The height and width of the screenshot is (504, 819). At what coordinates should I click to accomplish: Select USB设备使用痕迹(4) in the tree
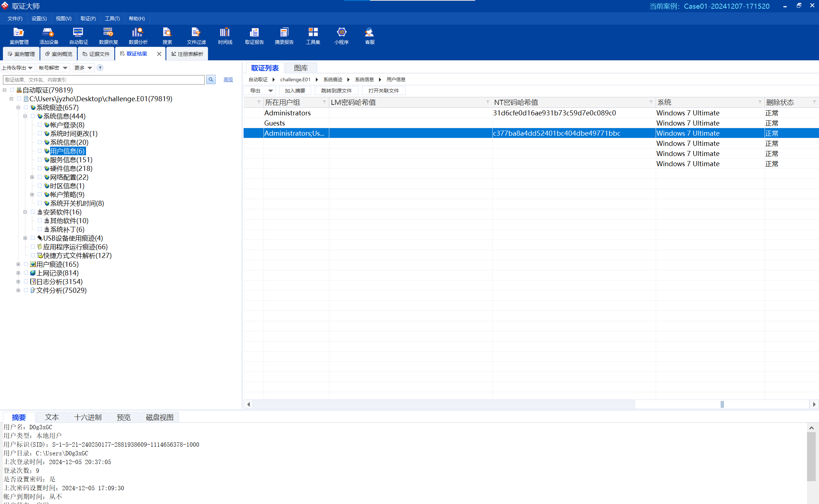click(73, 238)
